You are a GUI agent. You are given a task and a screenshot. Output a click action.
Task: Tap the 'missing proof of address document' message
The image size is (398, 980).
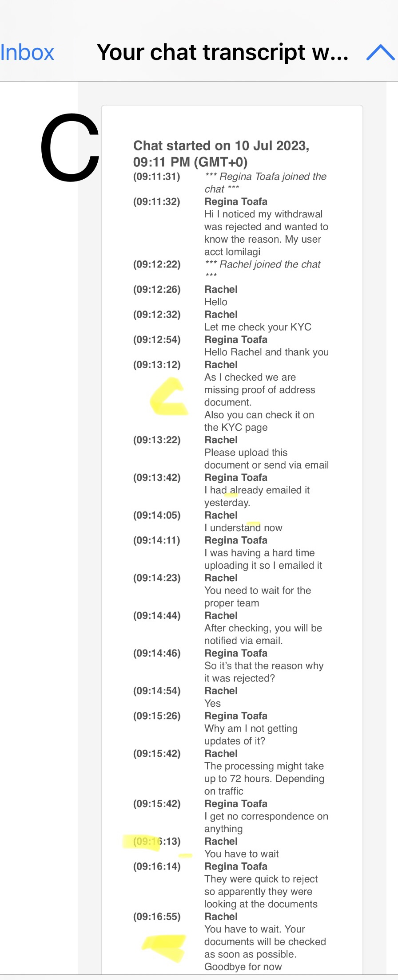(259, 390)
